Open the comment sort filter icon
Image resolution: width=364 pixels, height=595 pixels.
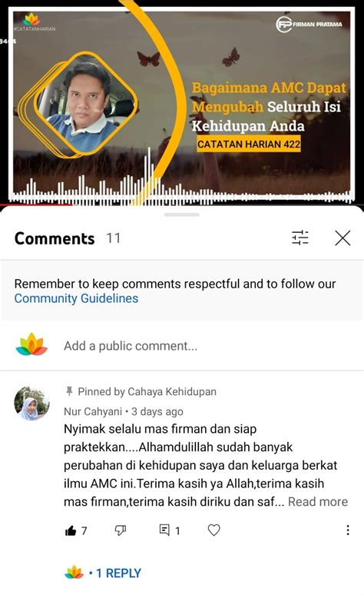300,238
